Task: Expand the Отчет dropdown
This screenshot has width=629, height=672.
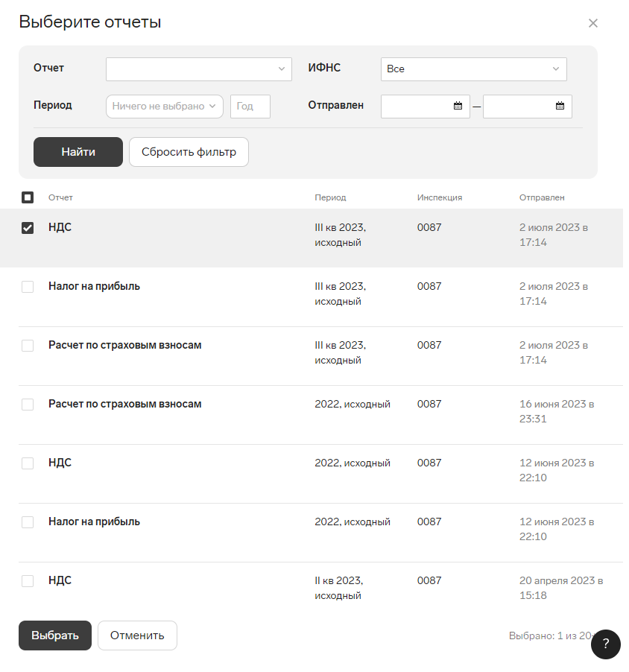Action: pyautogui.click(x=198, y=69)
